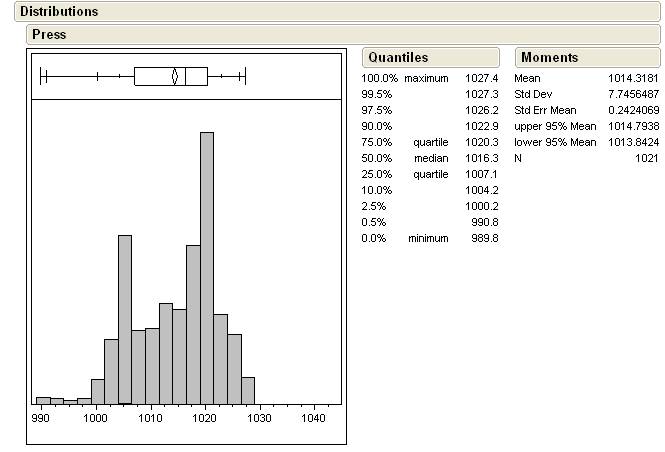Click the median line inside the box plot
The width and height of the screenshot is (665, 452).
click(186, 76)
